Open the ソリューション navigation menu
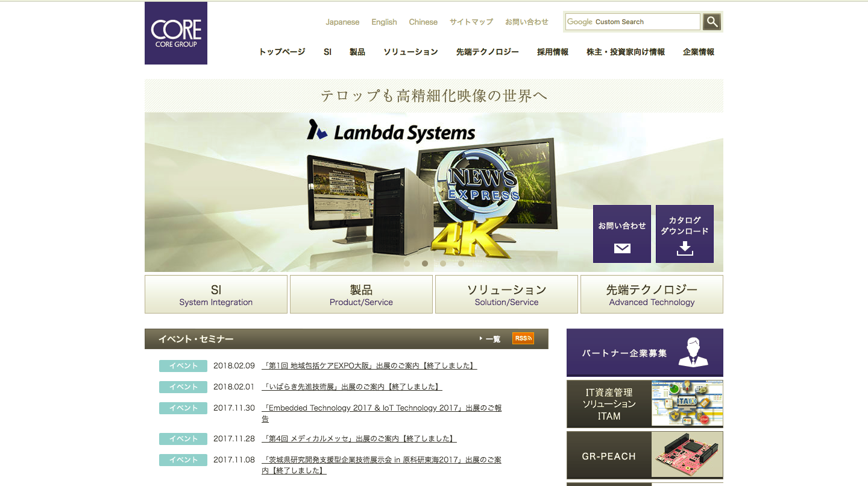868x486 pixels. 410,52
